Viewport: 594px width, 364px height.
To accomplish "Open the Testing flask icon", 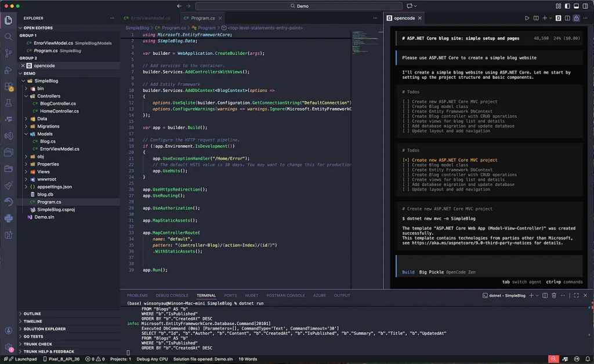I will pyautogui.click(x=8, y=103).
